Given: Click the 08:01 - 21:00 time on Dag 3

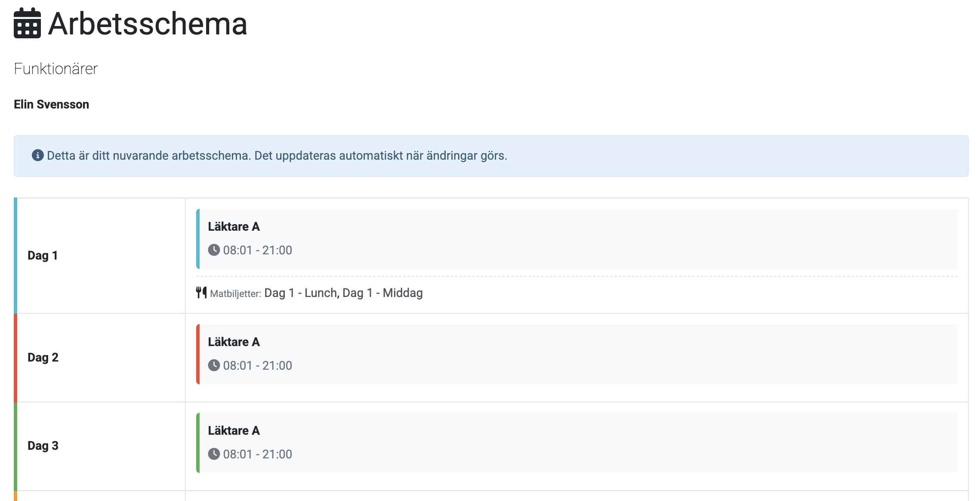Looking at the screenshot, I should click(257, 454).
